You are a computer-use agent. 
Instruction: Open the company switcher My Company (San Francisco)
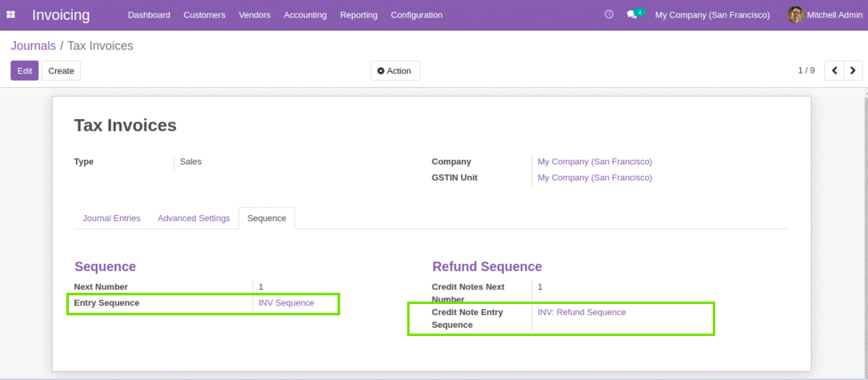(713, 15)
